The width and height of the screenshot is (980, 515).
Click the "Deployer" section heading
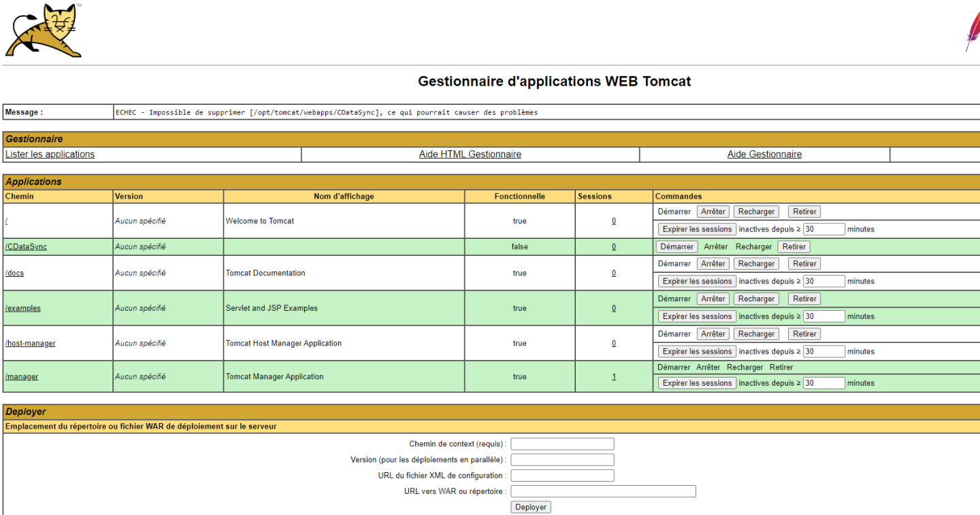pos(26,412)
